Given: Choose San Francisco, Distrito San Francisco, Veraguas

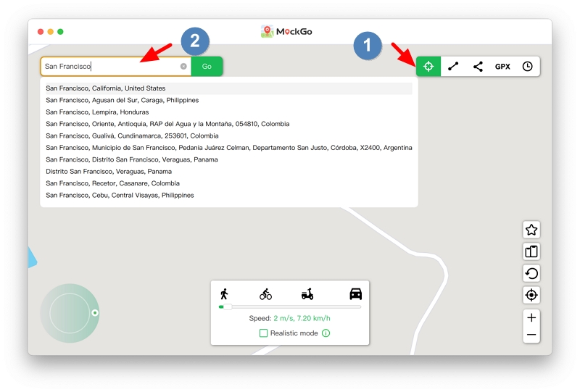Looking at the screenshot, I should [229, 159].
